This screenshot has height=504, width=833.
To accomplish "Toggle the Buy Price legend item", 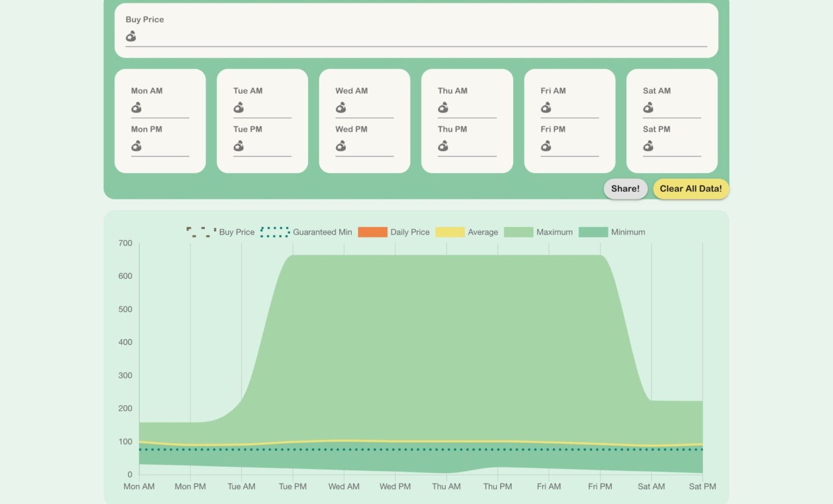I will [x=220, y=232].
